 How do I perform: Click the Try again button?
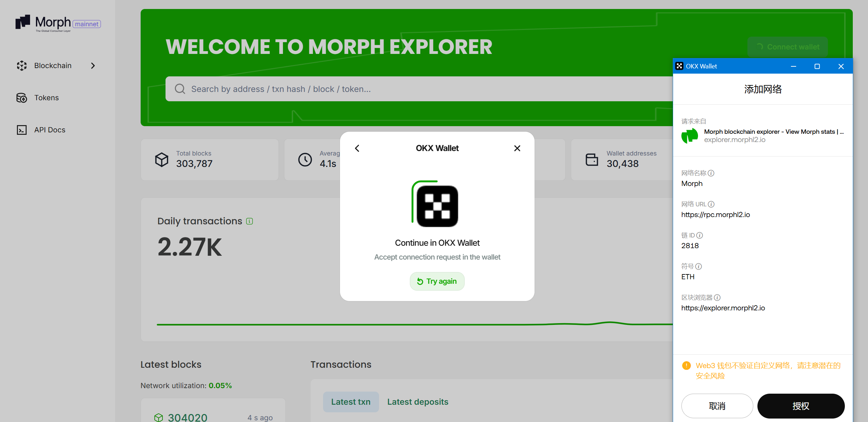click(437, 281)
